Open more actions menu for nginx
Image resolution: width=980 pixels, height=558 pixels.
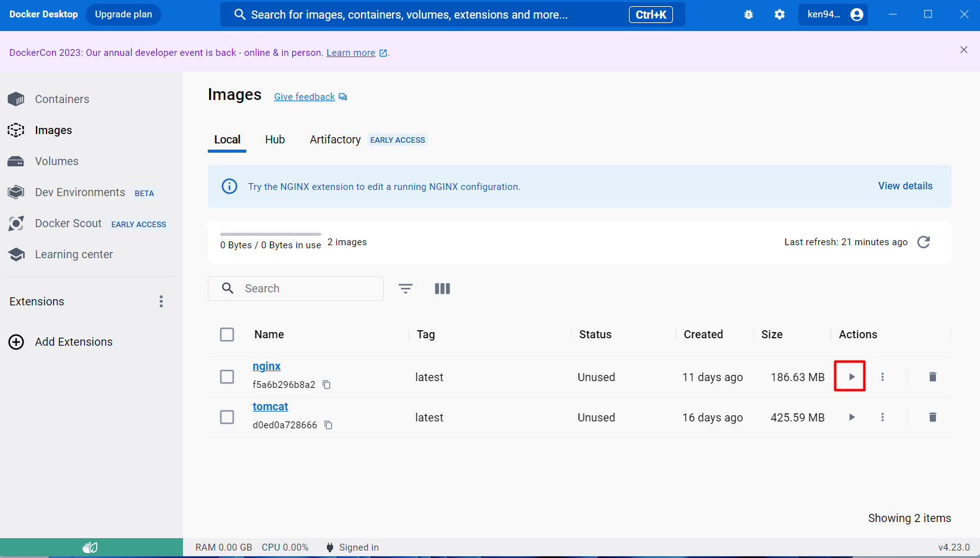tap(883, 377)
